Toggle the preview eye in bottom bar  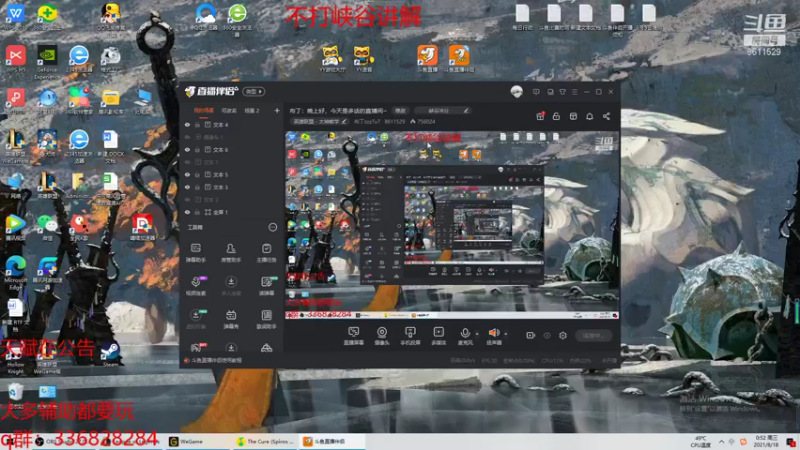(547, 335)
